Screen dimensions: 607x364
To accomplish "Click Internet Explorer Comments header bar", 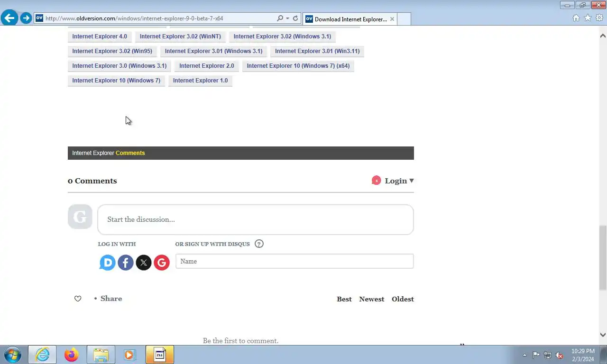I will click(241, 153).
